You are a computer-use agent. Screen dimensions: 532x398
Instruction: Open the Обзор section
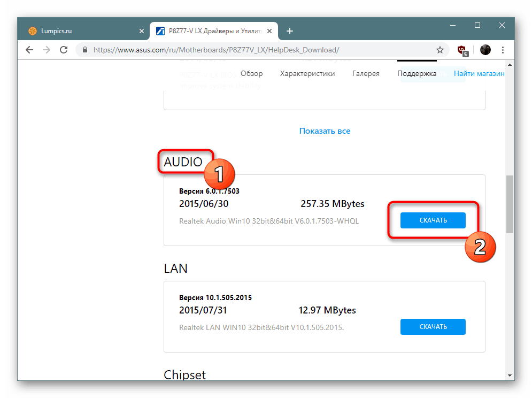[251, 74]
